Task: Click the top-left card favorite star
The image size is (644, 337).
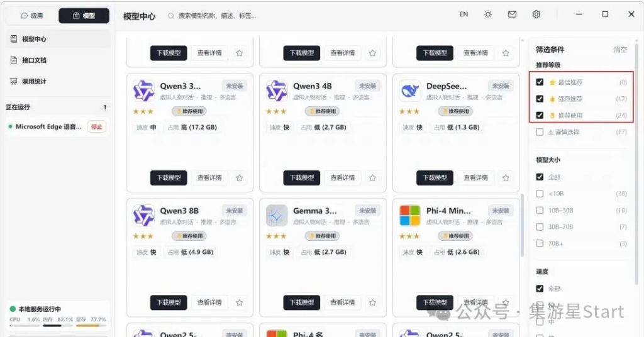Action: tap(240, 53)
